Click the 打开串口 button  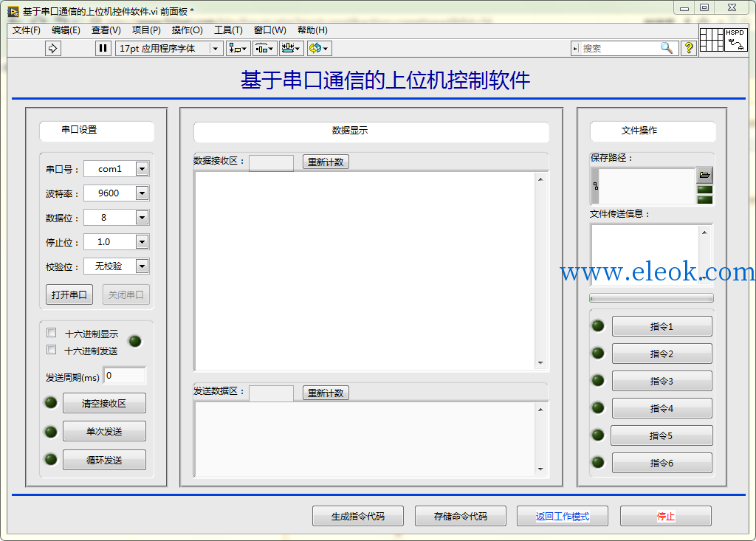(x=69, y=294)
